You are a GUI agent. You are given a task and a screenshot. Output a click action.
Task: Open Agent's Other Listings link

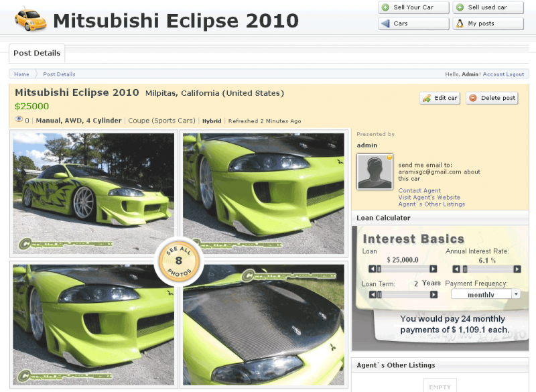[x=431, y=204]
